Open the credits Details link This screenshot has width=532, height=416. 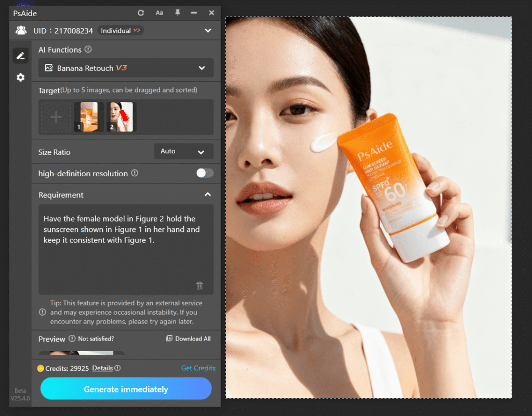(x=102, y=368)
